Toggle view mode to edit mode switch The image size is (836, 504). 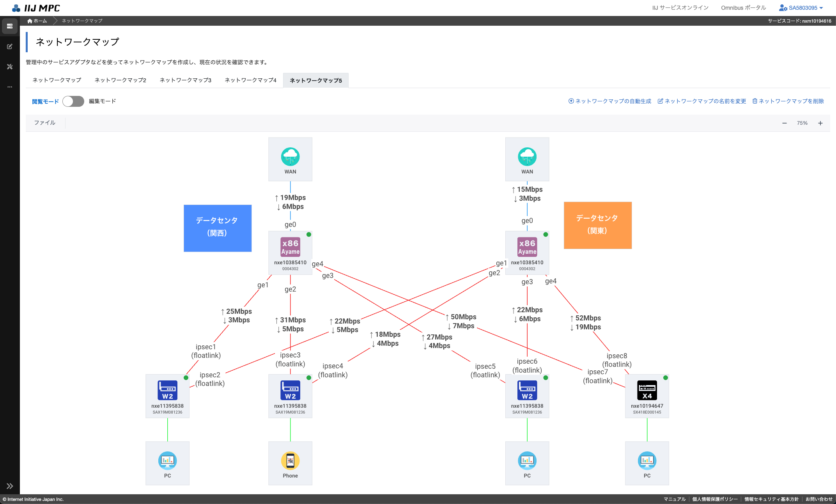coord(73,101)
